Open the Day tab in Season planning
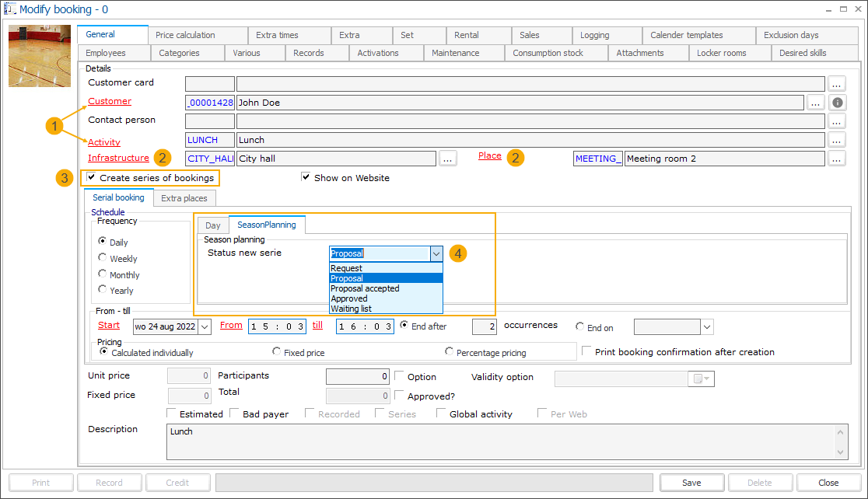The height and width of the screenshot is (499, 868). (212, 225)
